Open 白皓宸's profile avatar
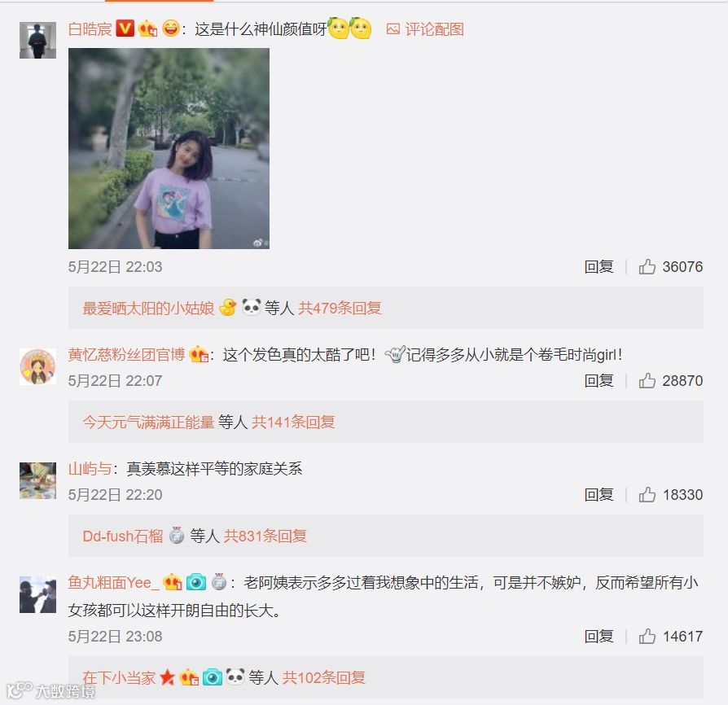728x705 pixels. (37, 40)
